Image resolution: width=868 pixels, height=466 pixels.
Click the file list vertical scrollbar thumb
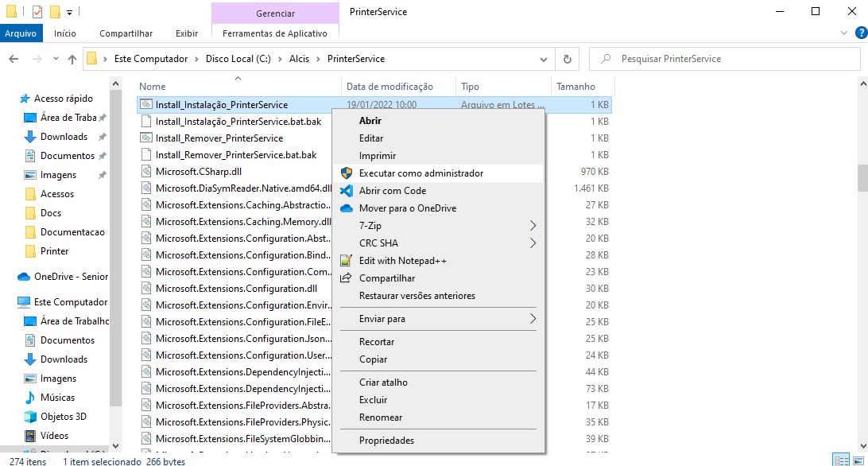[x=862, y=178]
